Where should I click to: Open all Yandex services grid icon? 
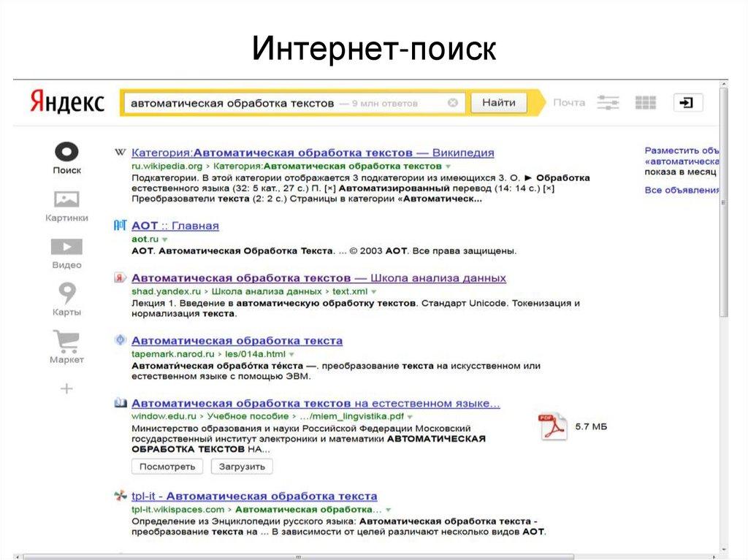click(646, 102)
